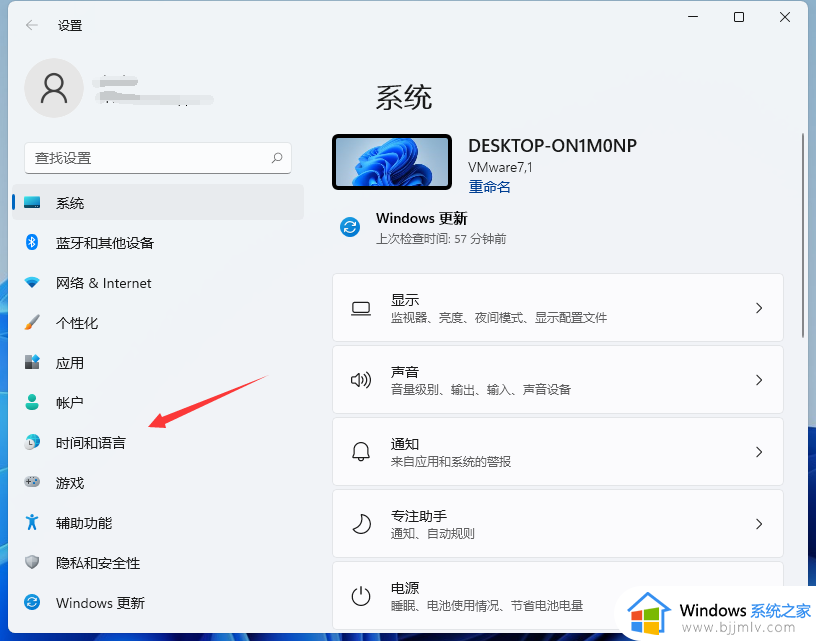
Task: Click the 时间和语言 clock globe icon
Action: tap(32, 442)
